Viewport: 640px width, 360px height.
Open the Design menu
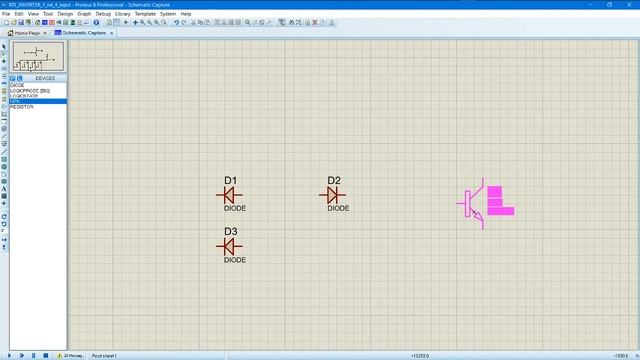click(65, 14)
